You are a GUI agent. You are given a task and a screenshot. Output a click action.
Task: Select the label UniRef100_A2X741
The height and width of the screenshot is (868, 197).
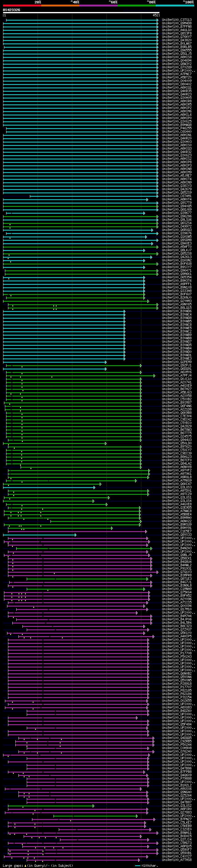click(x=177, y=382)
